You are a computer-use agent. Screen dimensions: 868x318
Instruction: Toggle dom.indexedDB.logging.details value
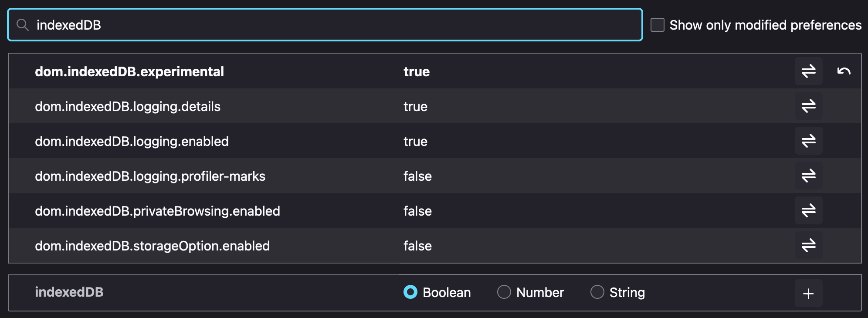point(808,106)
